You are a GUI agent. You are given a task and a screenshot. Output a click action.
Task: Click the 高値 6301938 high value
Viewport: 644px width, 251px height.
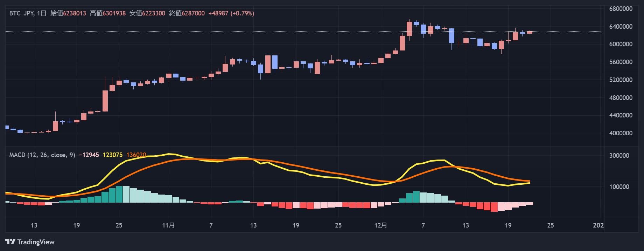(108, 13)
